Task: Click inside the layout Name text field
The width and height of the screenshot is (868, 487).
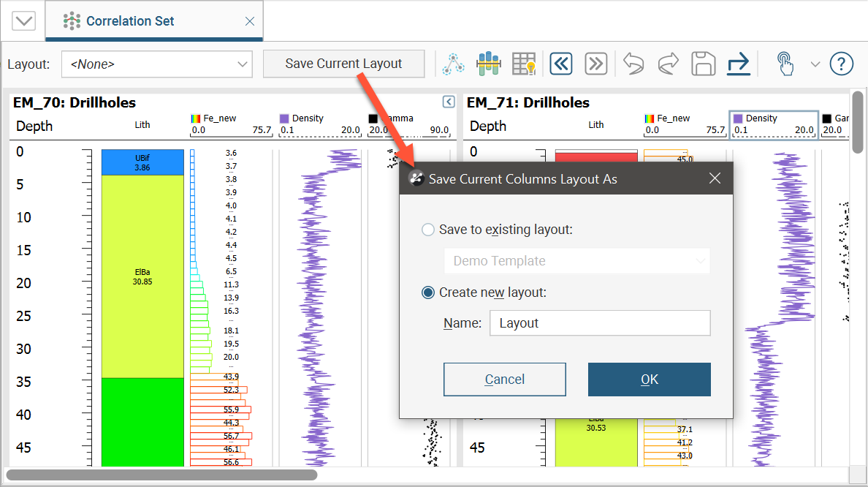Action: pyautogui.click(x=599, y=322)
